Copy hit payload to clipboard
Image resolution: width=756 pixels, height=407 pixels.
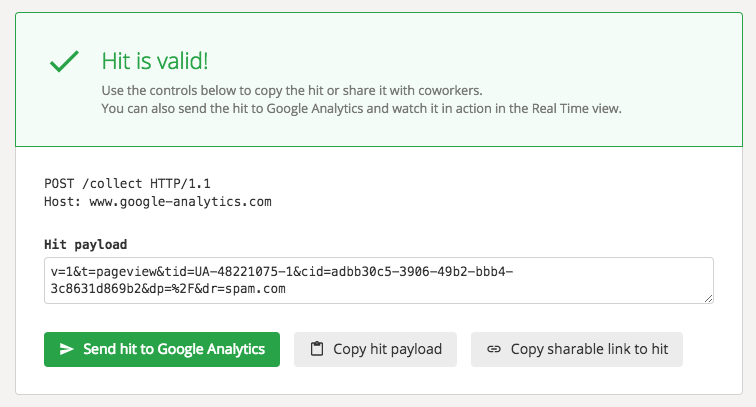(x=375, y=349)
